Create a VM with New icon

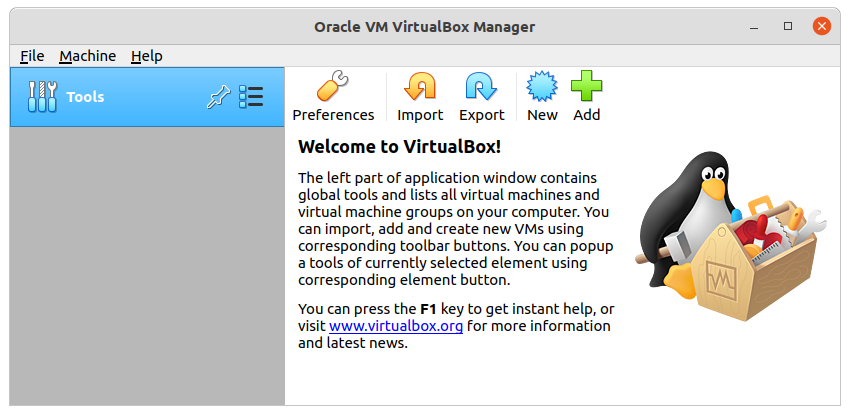point(542,87)
